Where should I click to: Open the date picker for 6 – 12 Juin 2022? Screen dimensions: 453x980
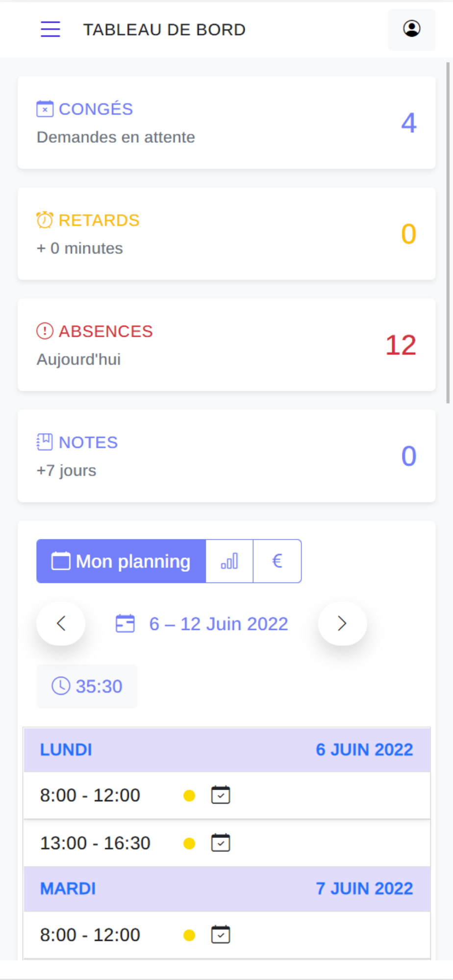pos(219,624)
